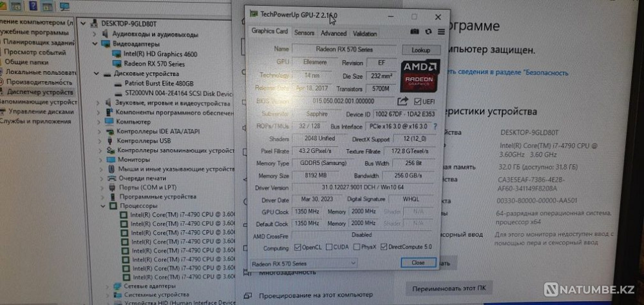Collapse the DESKTOP-9GLD80T root node
This screenshot has width=644, height=305.
tap(84, 24)
